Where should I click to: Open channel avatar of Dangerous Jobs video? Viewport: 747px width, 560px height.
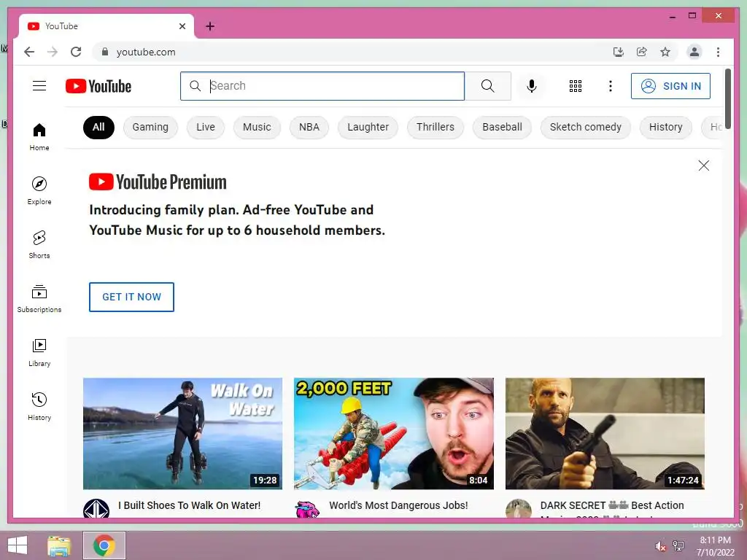click(307, 508)
